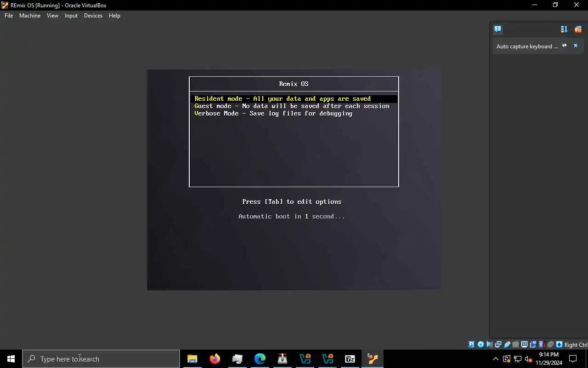
Task: Select Verbose Mode boot entry
Action: [294, 113]
